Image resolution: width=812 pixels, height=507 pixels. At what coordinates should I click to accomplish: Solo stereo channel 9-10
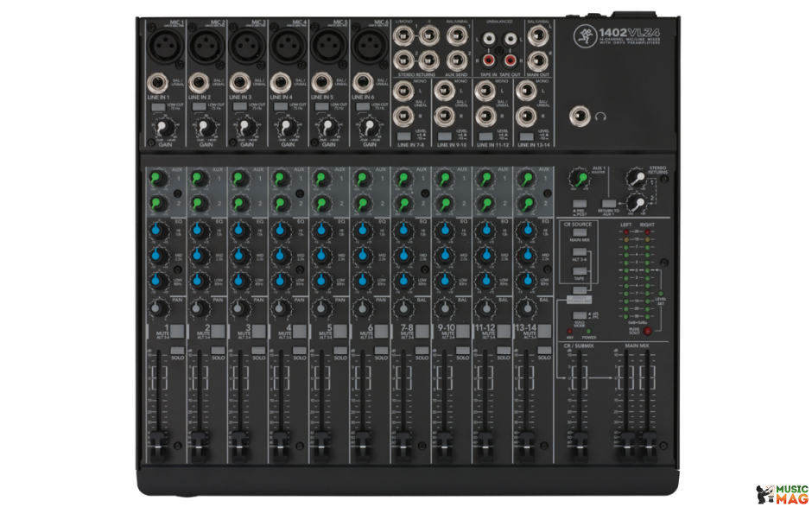(x=463, y=351)
